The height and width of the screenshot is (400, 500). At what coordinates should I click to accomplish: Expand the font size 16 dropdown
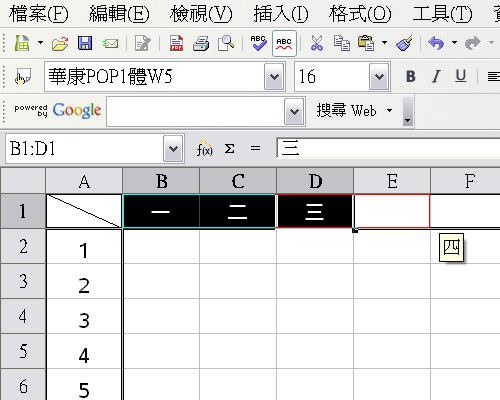[x=379, y=77]
